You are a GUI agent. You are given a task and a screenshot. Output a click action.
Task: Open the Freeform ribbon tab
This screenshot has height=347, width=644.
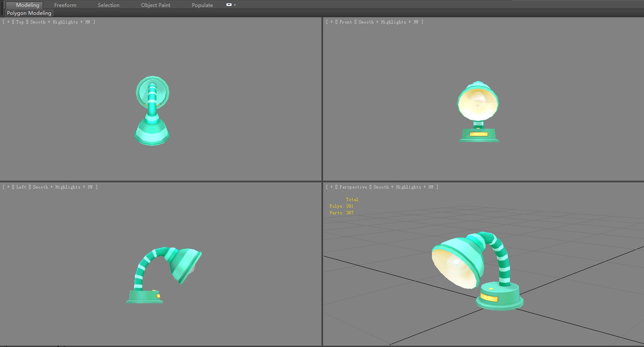pos(65,5)
